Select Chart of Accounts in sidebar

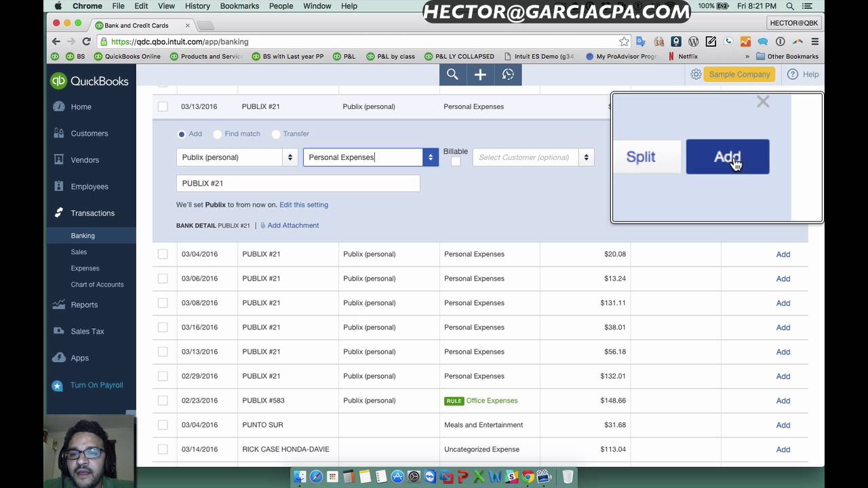pyautogui.click(x=97, y=285)
